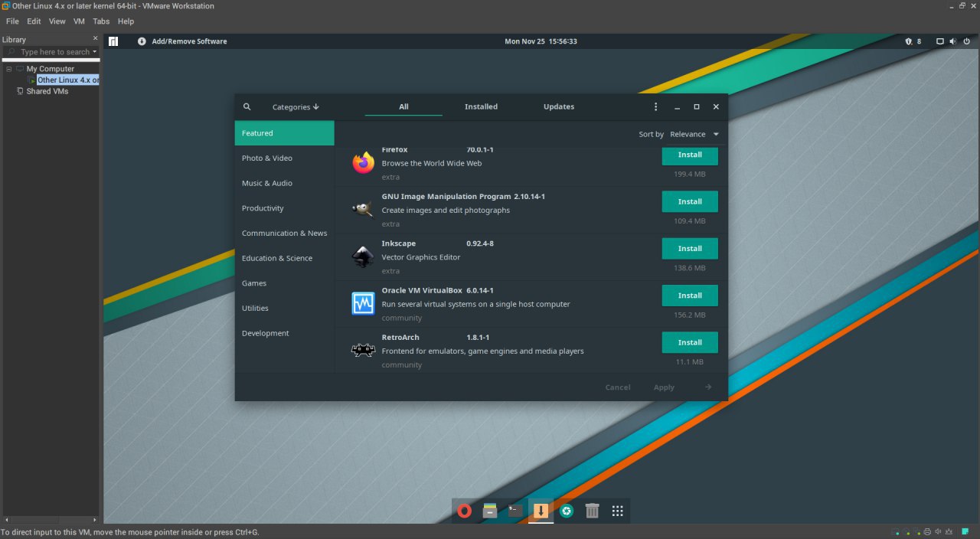
Task: Click the Firefox application icon
Action: click(363, 162)
